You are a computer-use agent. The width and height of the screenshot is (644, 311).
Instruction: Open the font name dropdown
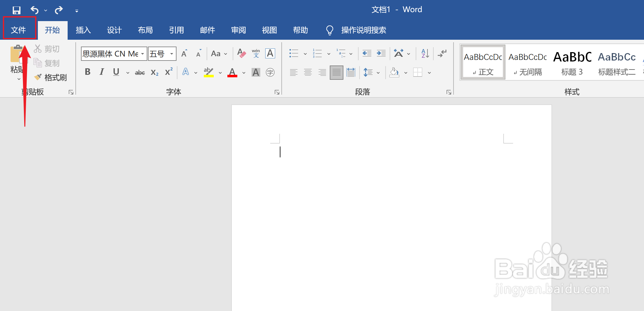pos(142,53)
